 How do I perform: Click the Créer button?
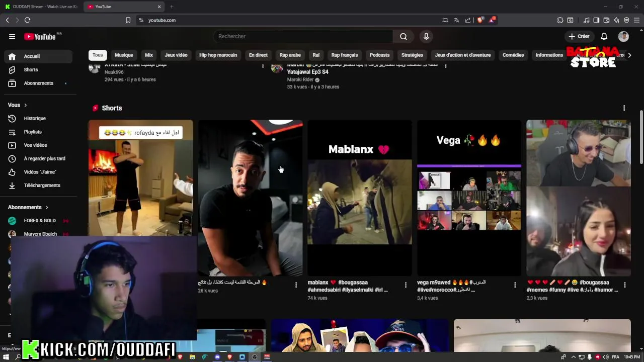pos(579,36)
